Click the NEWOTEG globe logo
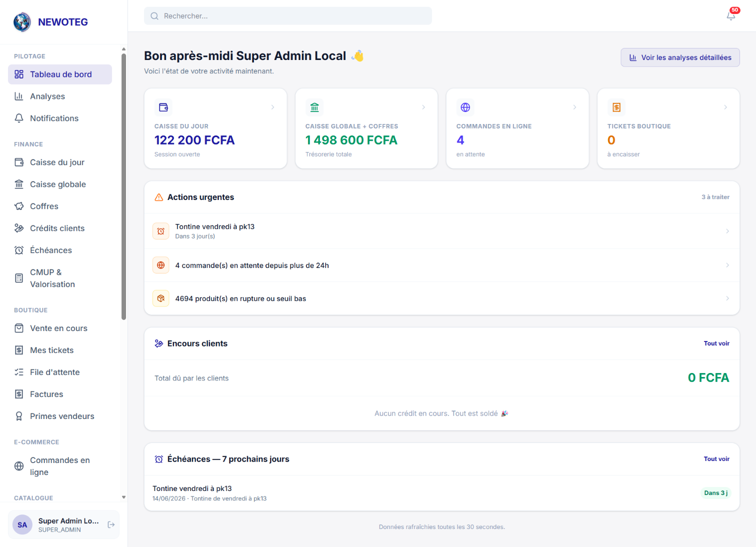 click(22, 22)
